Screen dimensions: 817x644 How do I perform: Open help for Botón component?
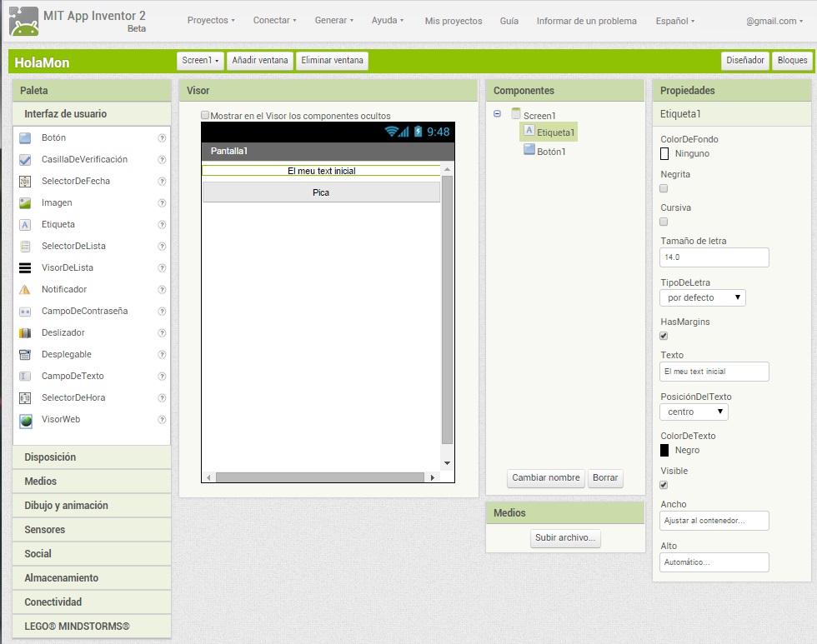coord(162,138)
